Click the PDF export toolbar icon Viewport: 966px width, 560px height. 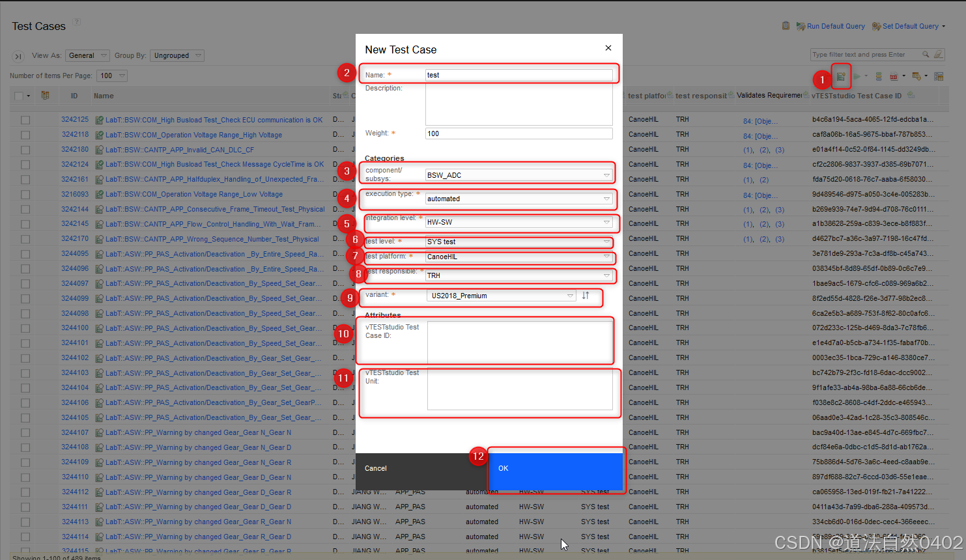pos(894,76)
